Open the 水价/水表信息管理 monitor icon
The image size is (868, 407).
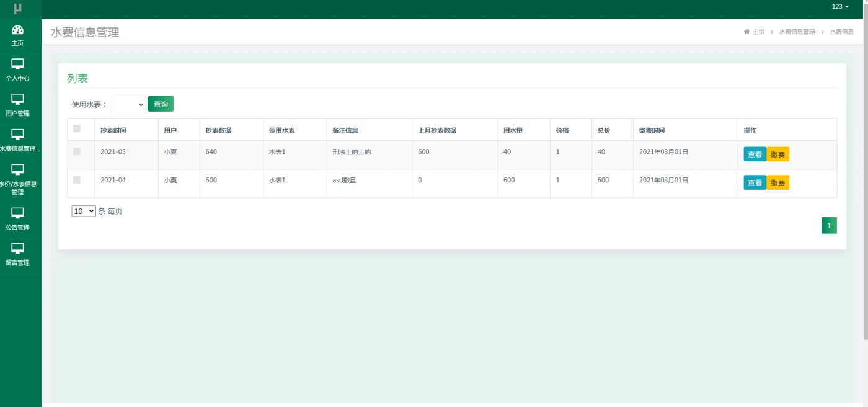pos(17,170)
